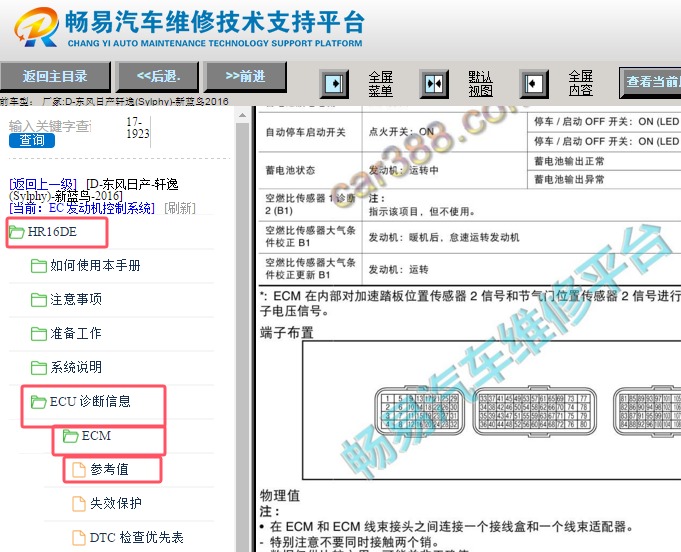The width and height of the screenshot is (681, 552).
Task: Click the 蓄电池状态 table cell
Action: pos(310,170)
